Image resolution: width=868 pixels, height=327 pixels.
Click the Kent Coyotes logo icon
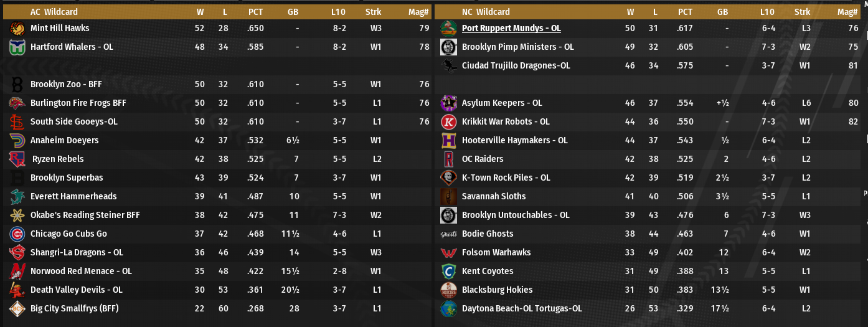[448, 271]
